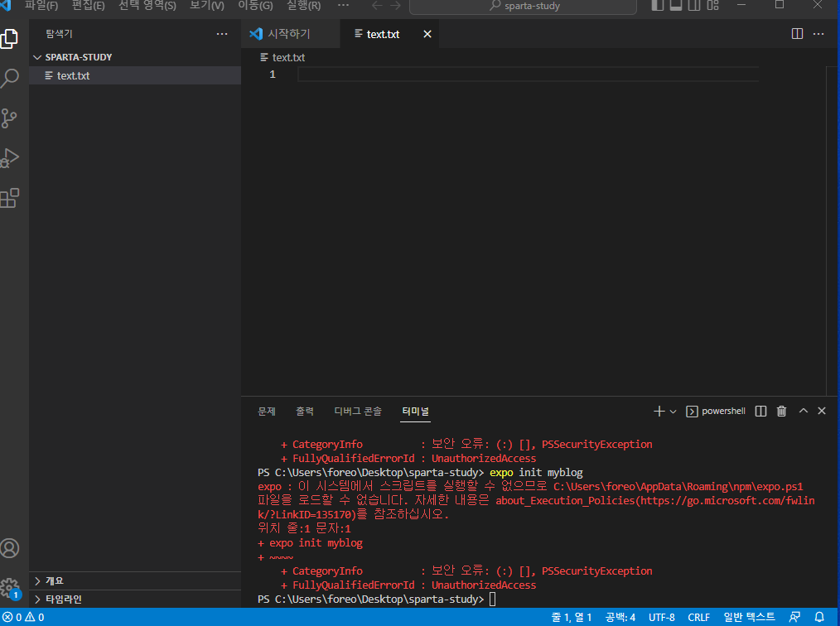Change encoding via UTF-8 status item
Image resolution: width=840 pixels, height=626 pixels.
point(662,617)
